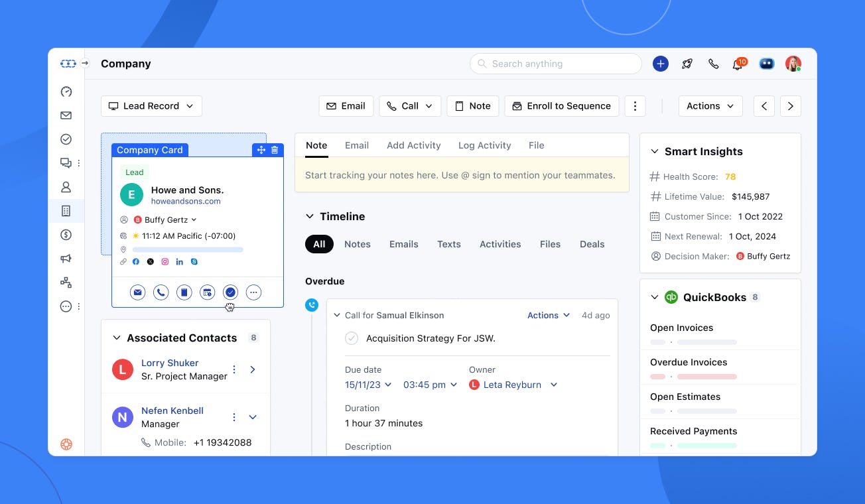Open the conversations chat icon in sidebar
The height and width of the screenshot is (504, 865).
pos(66,163)
